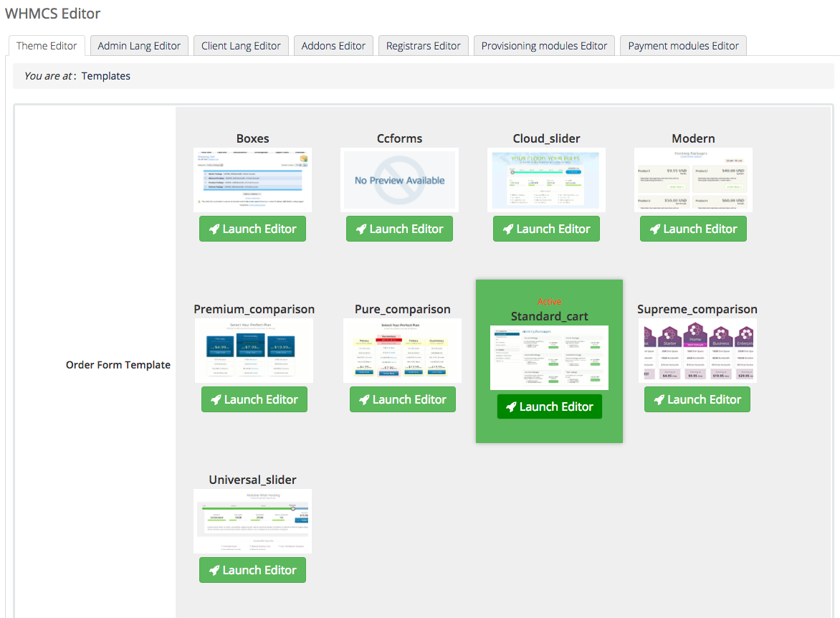This screenshot has height=618, width=840.
Task: Open the Provisioning modules Editor tab
Action: [544, 46]
